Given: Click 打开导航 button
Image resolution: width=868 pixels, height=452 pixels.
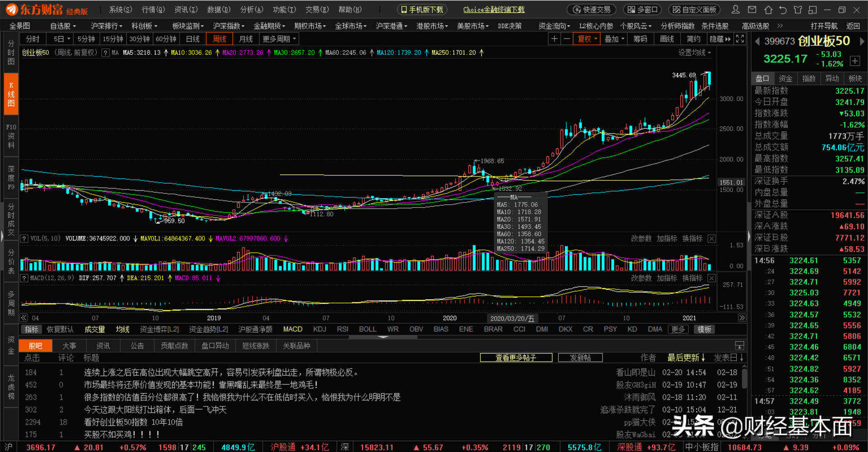Looking at the screenshot, I should [824, 26].
